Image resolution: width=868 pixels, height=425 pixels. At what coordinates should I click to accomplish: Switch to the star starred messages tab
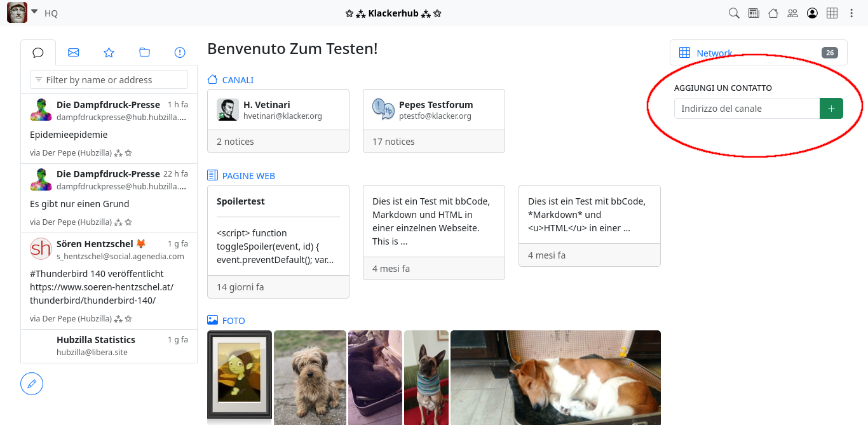(x=109, y=53)
